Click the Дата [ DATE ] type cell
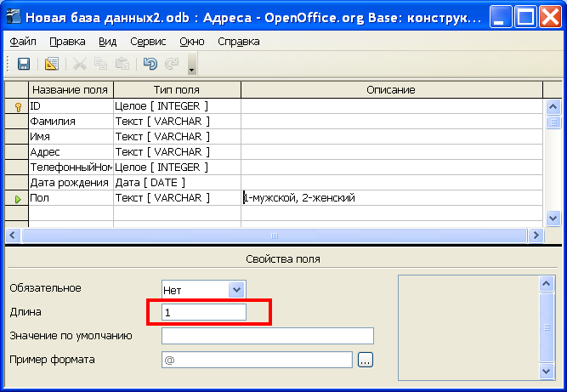The height and width of the screenshot is (392, 567). tap(177, 183)
